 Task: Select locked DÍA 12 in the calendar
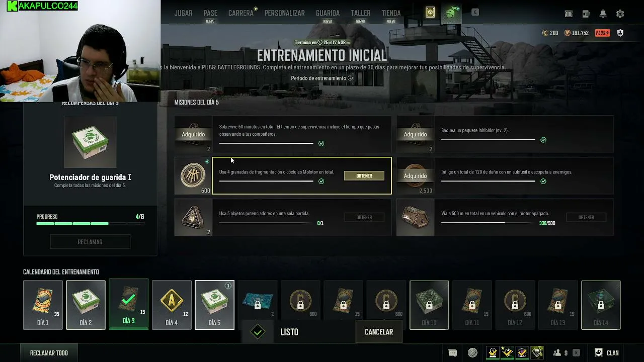515,305
